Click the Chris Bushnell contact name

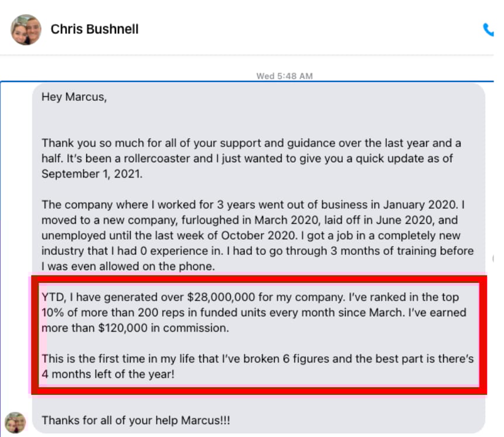(x=94, y=29)
